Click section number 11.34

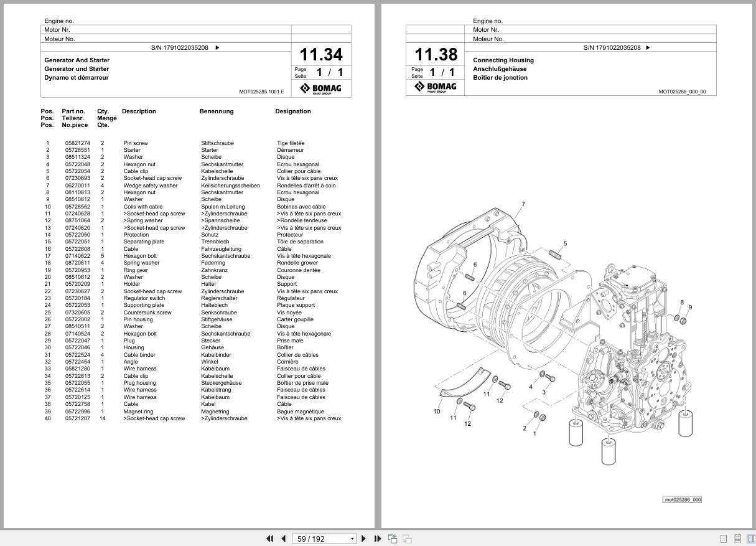(321, 55)
